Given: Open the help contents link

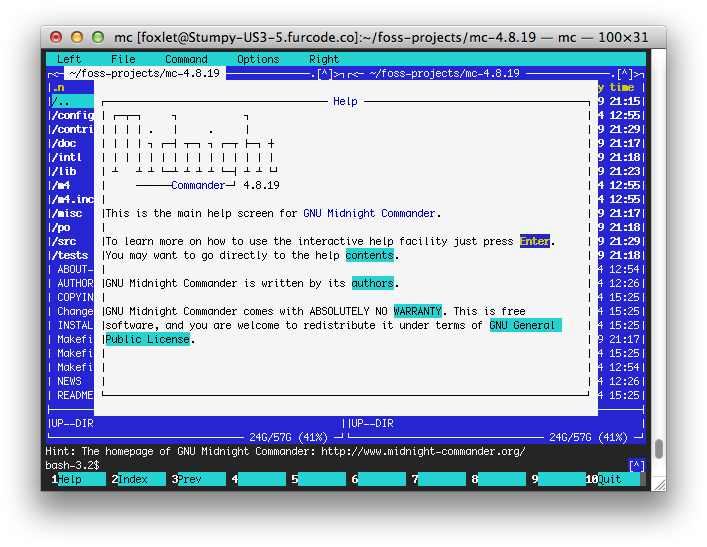Looking at the screenshot, I should coord(369,255).
